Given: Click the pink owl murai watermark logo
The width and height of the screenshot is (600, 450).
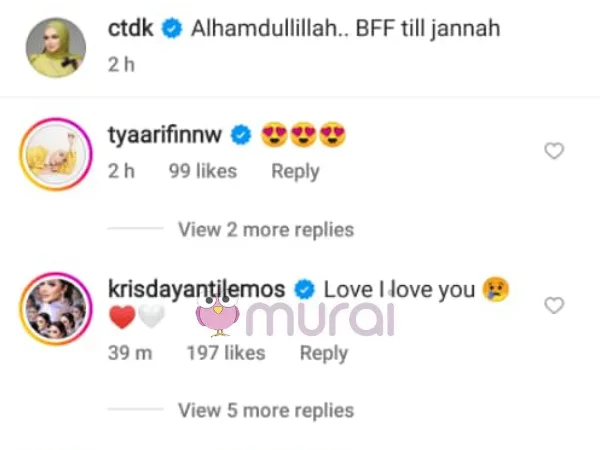Looking at the screenshot, I should click(x=218, y=316).
